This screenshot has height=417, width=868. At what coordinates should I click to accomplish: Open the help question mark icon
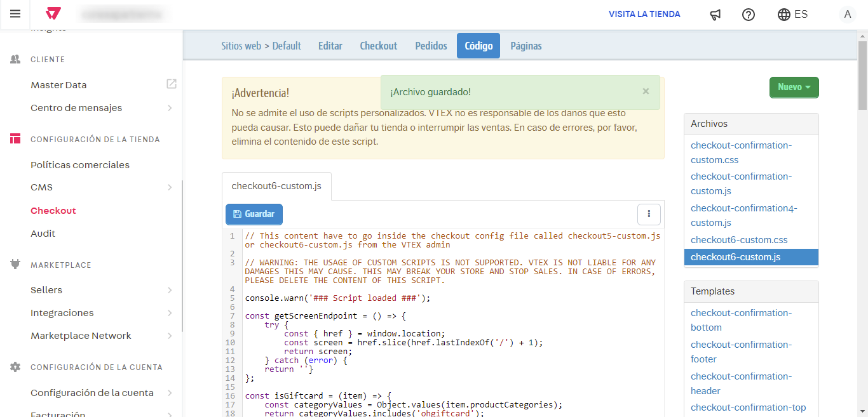pos(749,15)
